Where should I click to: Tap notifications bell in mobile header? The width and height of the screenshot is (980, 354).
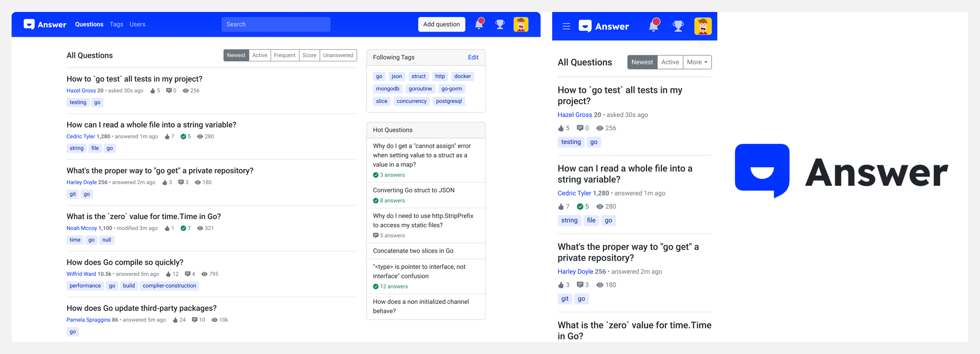[x=654, y=26]
